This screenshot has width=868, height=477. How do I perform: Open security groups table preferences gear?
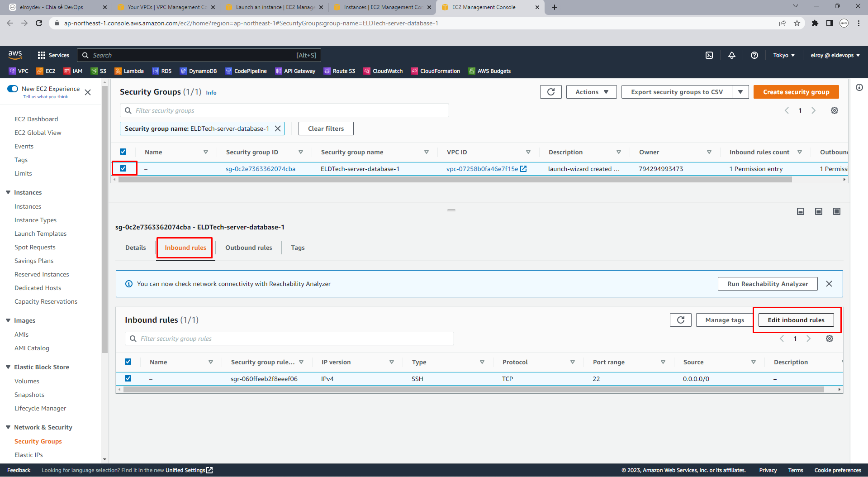[x=835, y=110]
